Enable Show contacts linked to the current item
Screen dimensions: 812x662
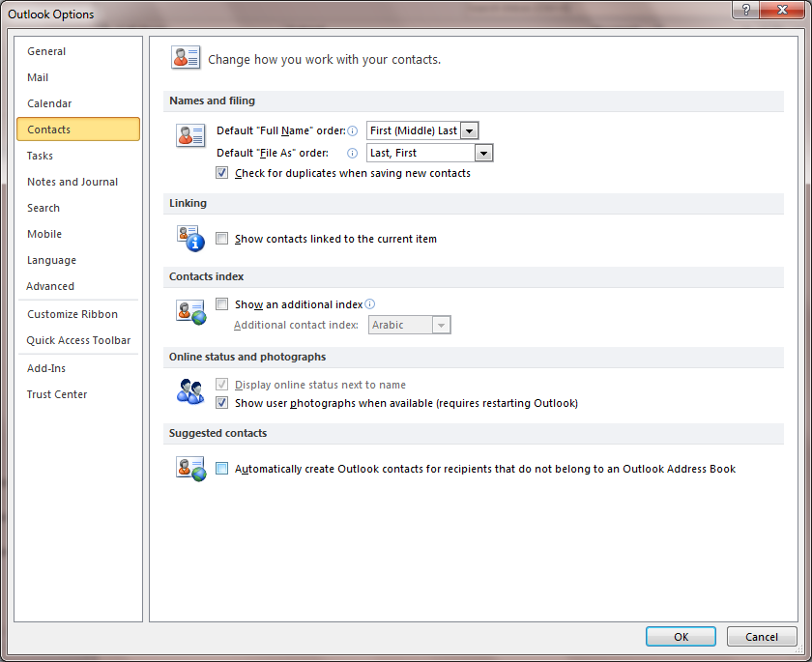pyautogui.click(x=221, y=237)
